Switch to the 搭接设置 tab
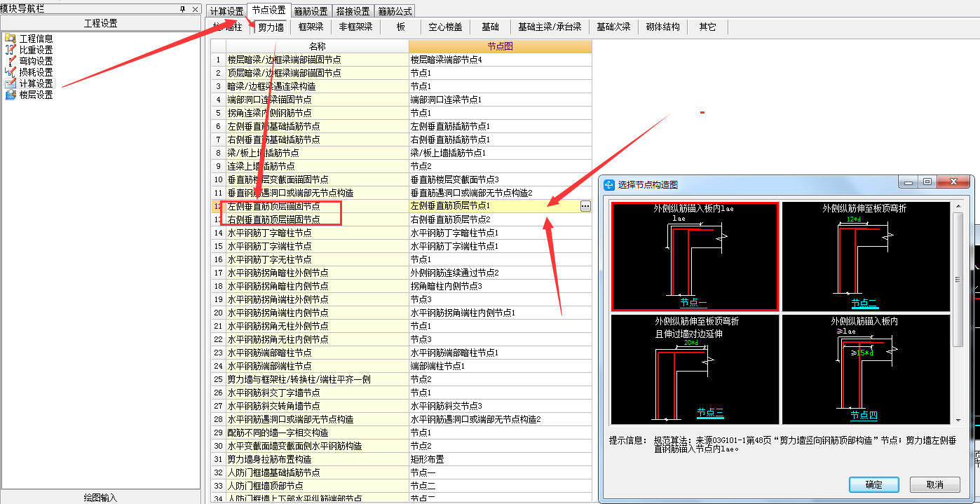This screenshot has height=504, width=980. coord(353,11)
